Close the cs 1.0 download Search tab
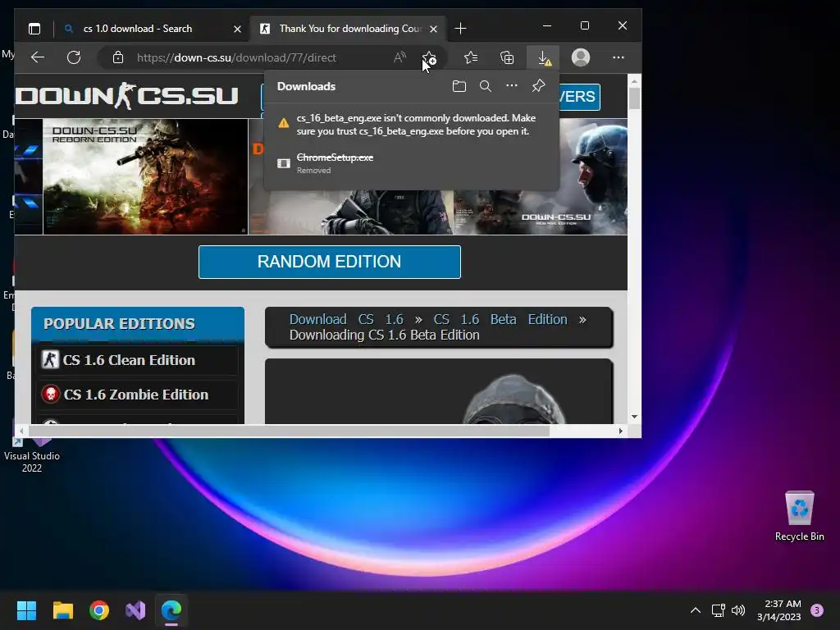840x630 pixels. (x=237, y=29)
